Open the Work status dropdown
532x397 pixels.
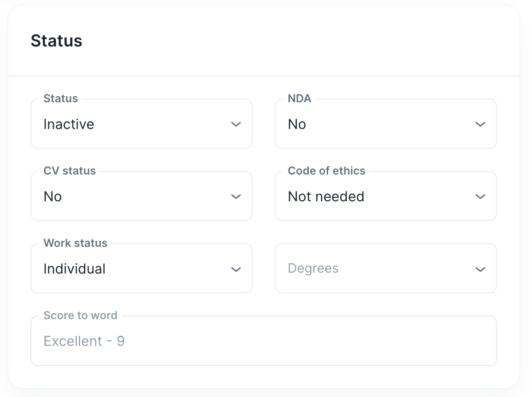click(142, 268)
